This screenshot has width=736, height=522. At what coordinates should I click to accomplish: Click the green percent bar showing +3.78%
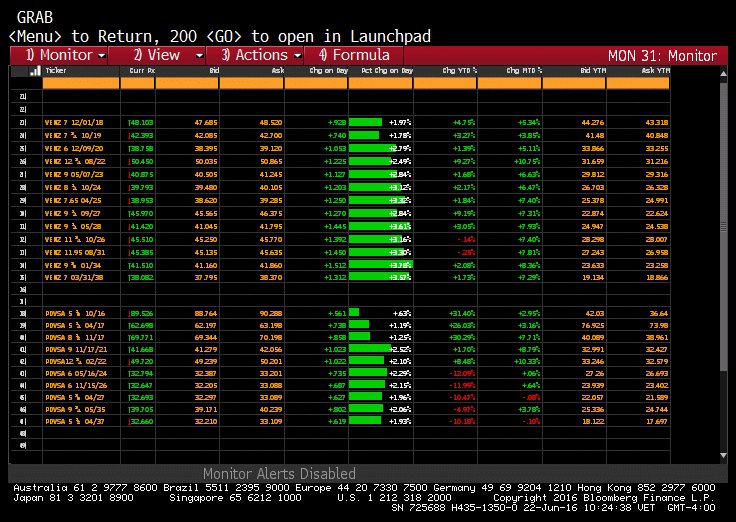point(381,265)
